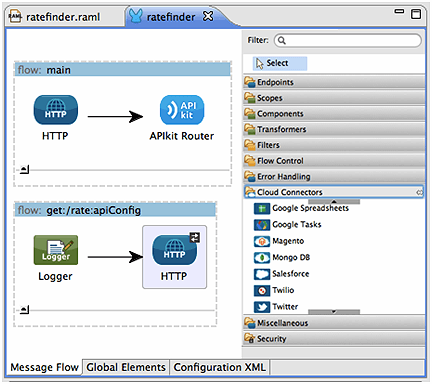Toggle exception section in get:/rate:apiConfig flow
The width and height of the screenshot is (432, 384).
[x=24, y=310]
